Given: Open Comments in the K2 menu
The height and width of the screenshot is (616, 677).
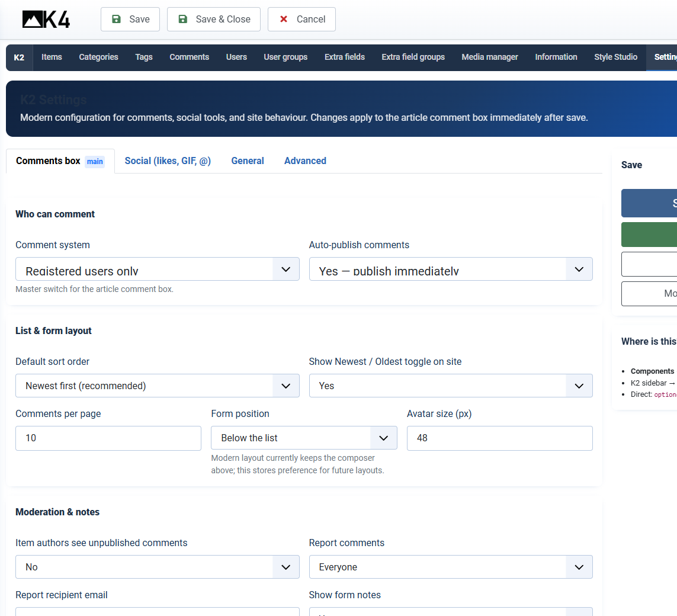Looking at the screenshot, I should point(189,57).
